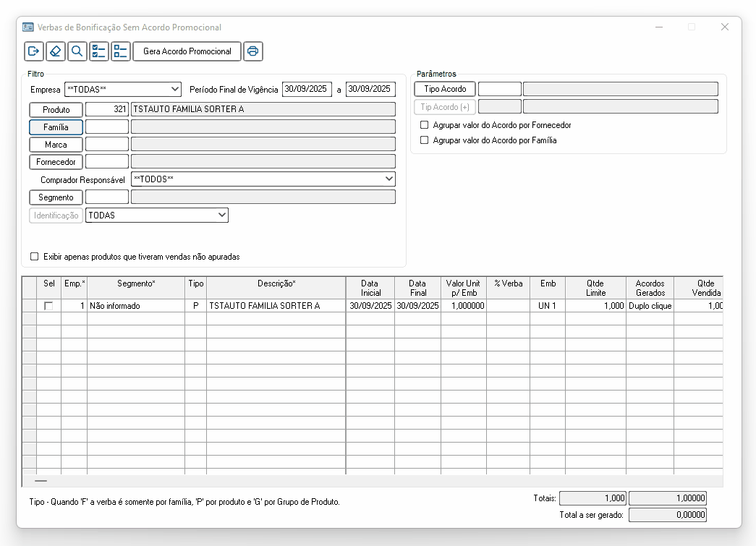The width and height of the screenshot is (756, 546).
Task: Click the Marca lookup button
Action: pyautogui.click(x=56, y=145)
